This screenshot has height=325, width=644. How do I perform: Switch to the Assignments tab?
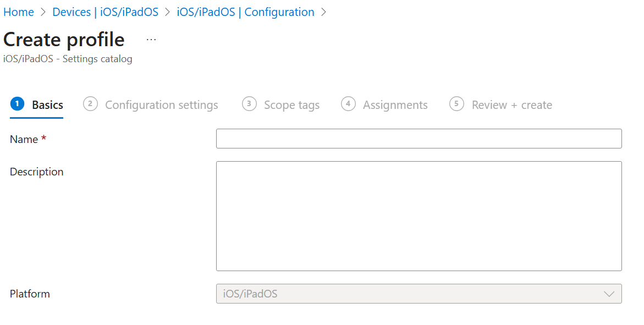[395, 104]
